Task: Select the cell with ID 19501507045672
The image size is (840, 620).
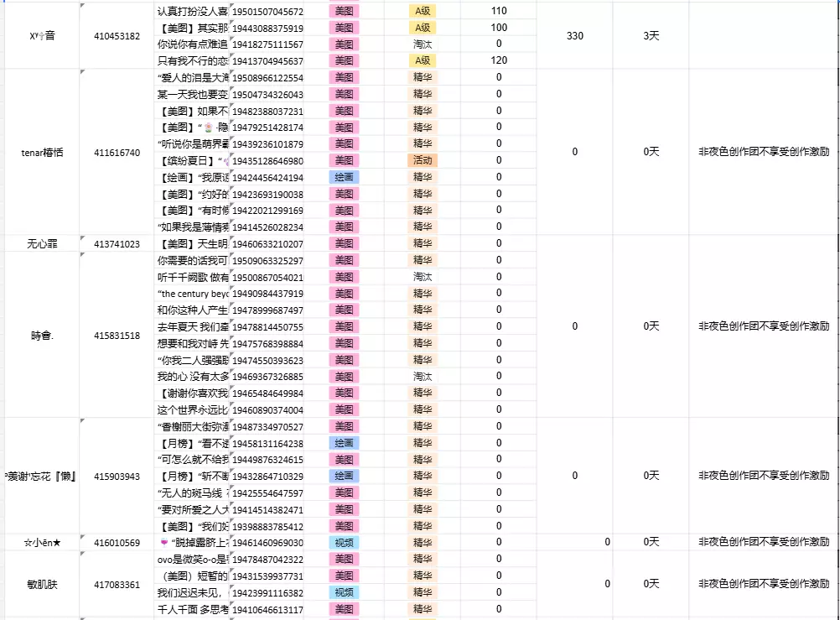Action: (267, 11)
